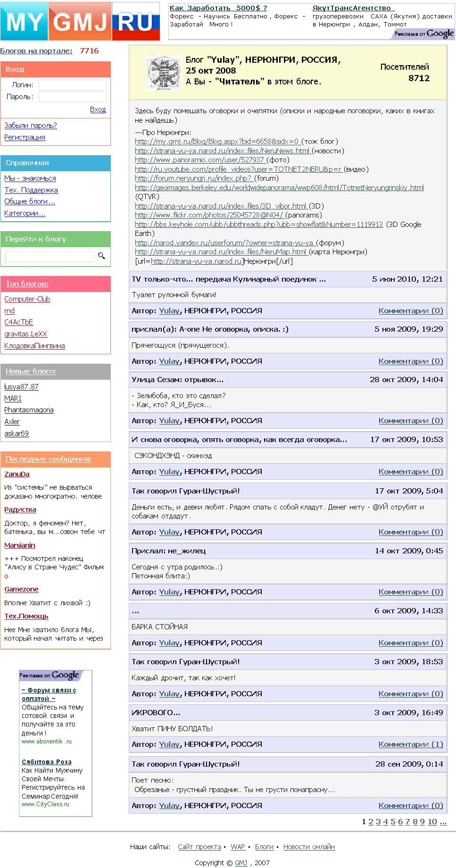Show more pages via the ellipsis link

pyautogui.click(x=443, y=822)
